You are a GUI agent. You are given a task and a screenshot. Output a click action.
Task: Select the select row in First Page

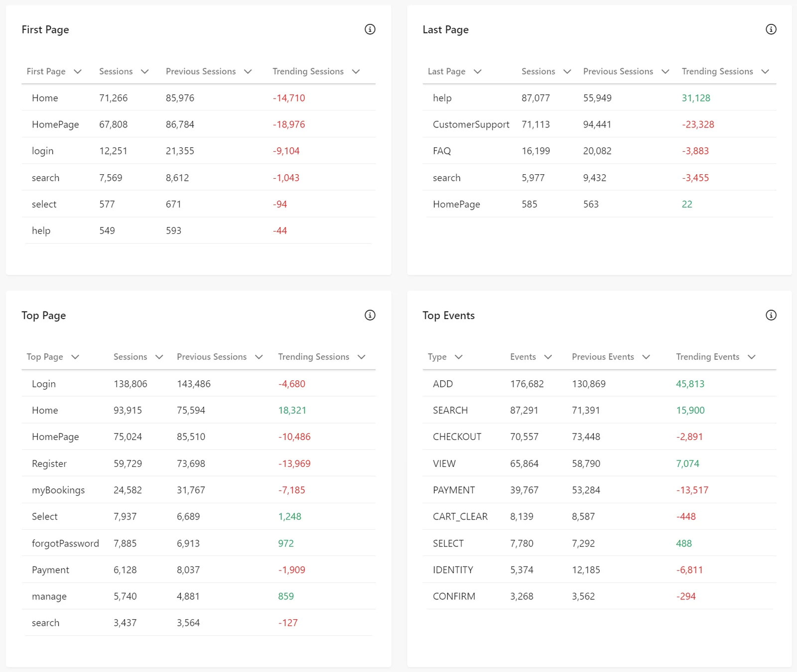point(199,204)
